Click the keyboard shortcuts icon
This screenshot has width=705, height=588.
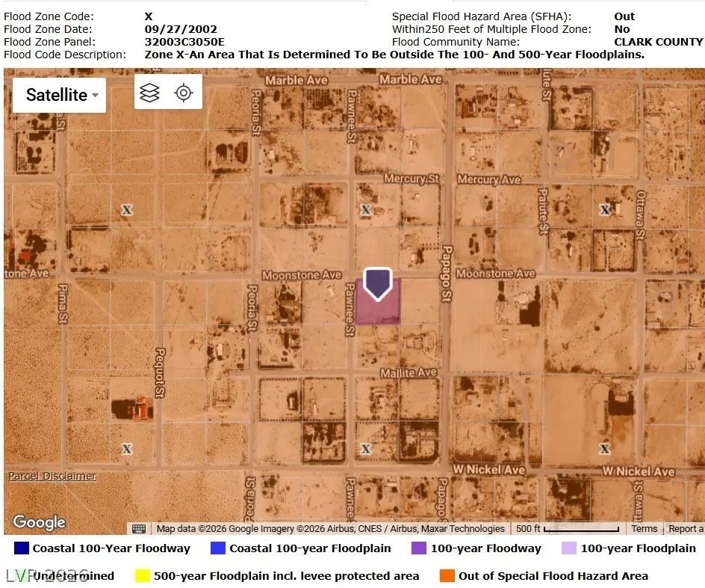click(x=139, y=529)
